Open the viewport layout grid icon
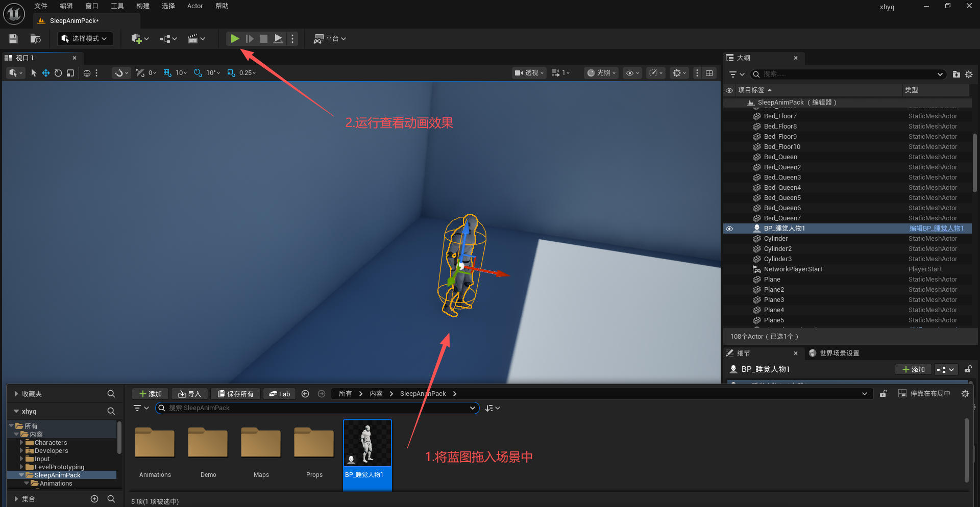 709,73
